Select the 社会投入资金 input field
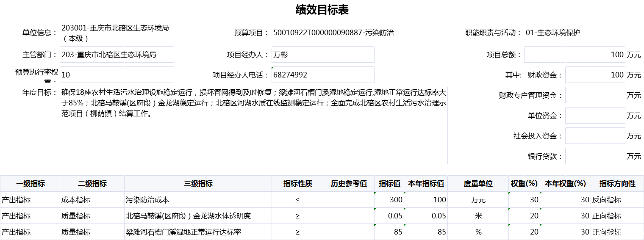Screen dimensions: 644x240 tap(595, 136)
